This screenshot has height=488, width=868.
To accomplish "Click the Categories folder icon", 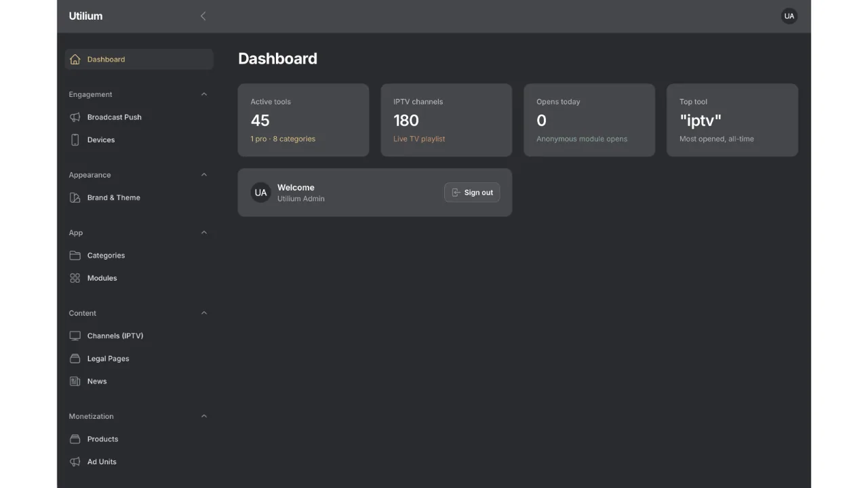I will [x=75, y=256].
